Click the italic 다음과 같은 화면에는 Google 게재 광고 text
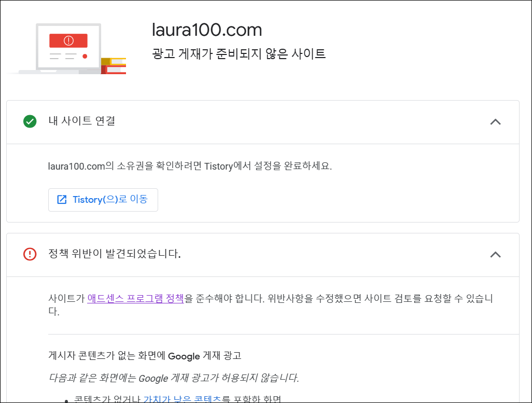Image resolution: width=532 pixels, height=403 pixels. tap(174, 378)
